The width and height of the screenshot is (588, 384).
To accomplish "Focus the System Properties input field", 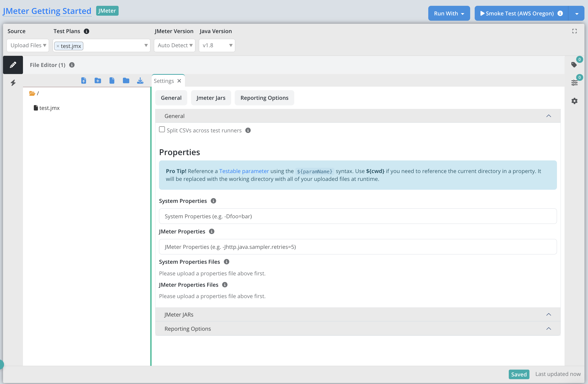I will pos(358,216).
